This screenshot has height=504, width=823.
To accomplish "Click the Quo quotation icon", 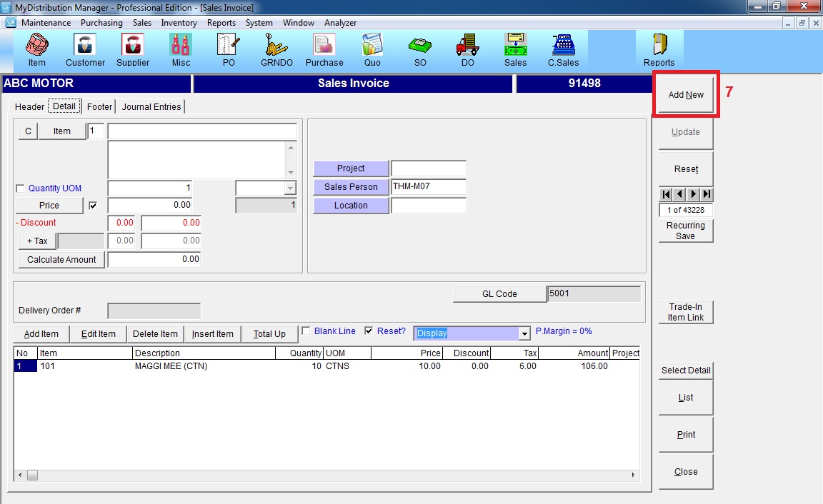I will 372,46.
